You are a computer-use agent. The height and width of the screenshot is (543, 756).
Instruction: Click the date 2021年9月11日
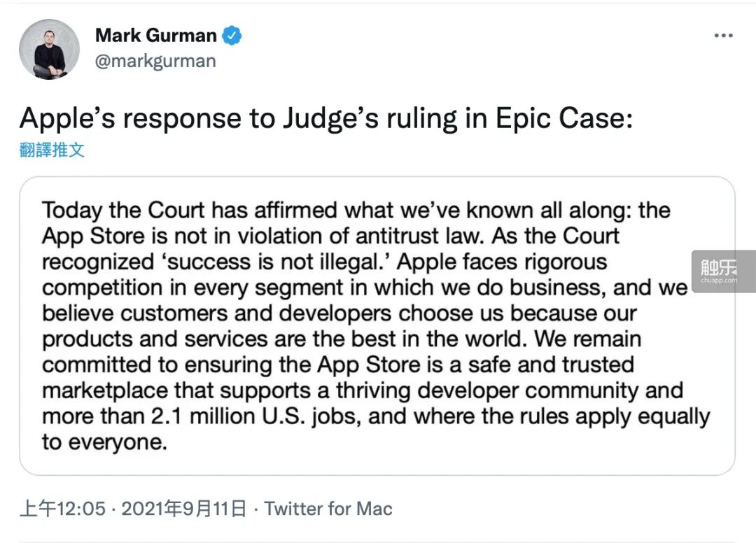(x=184, y=509)
